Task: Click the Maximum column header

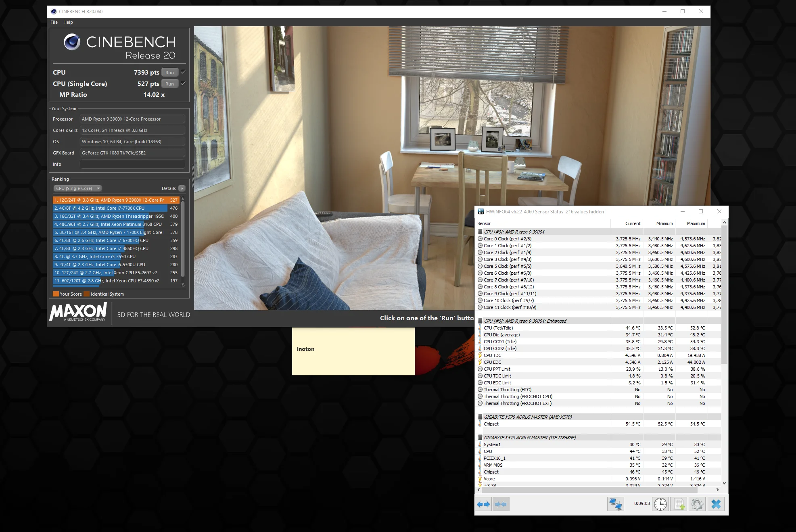Action: pyautogui.click(x=692, y=223)
